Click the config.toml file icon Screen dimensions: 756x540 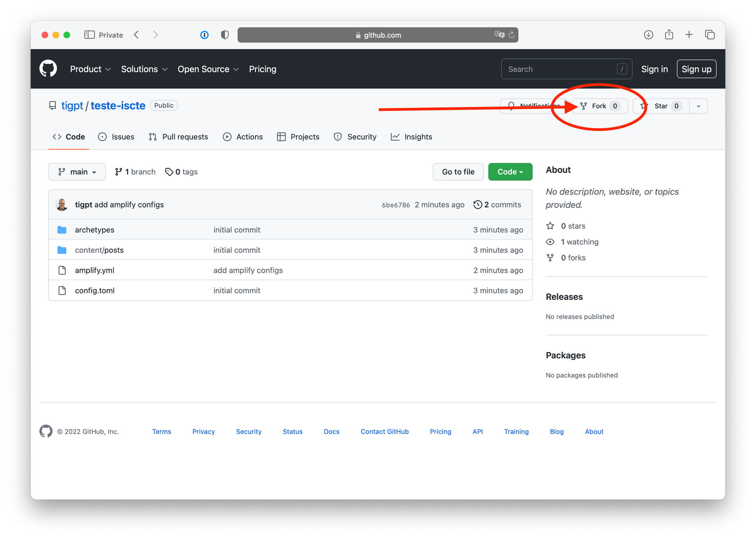coord(62,291)
